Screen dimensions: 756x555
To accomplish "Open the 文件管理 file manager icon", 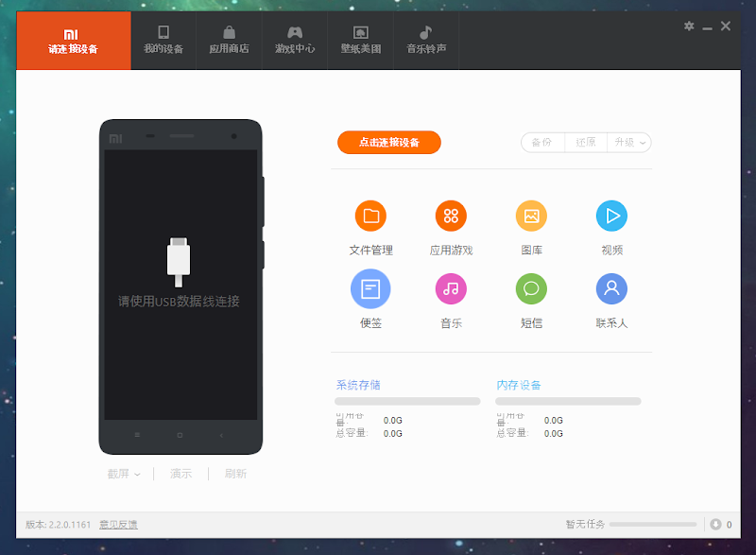I will pyautogui.click(x=370, y=216).
